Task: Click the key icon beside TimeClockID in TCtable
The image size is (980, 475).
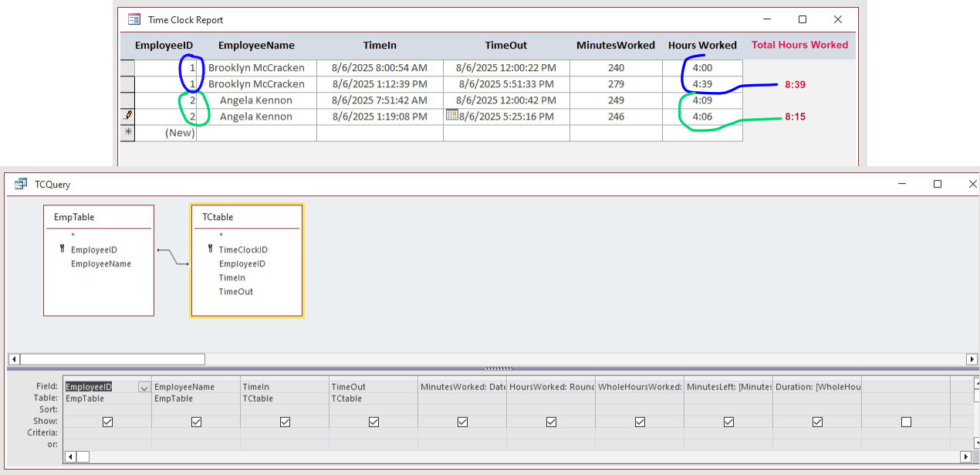Action: pos(210,249)
